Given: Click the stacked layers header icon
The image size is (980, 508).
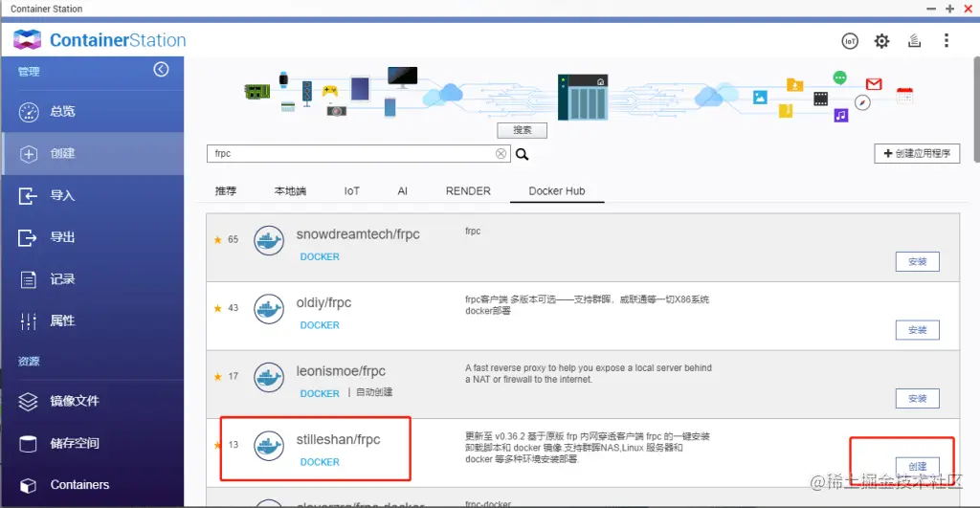Looking at the screenshot, I should point(914,41).
